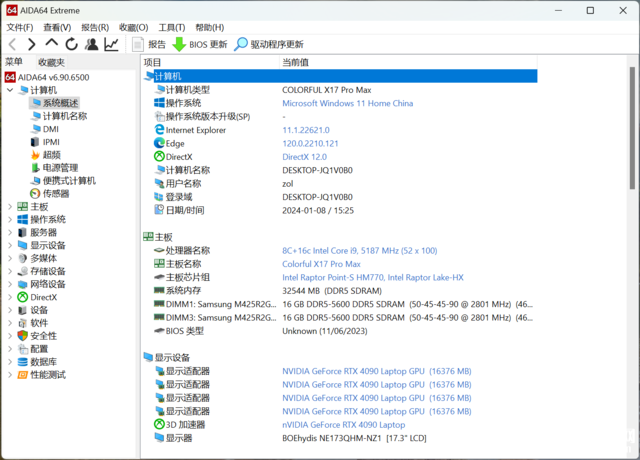
Task: Refresh the view with the circular arrow icon
Action: click(71, 44)
